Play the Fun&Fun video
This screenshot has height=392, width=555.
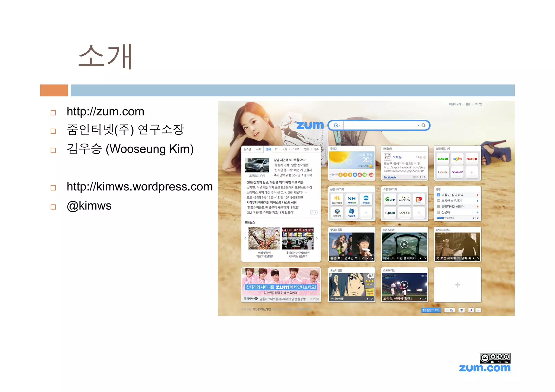tap(404, 244)
